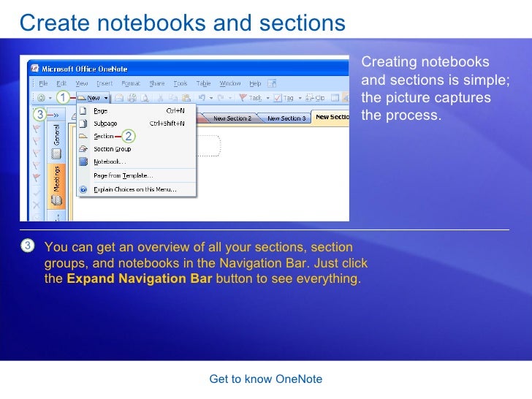This screenshot has height=399, width=532.
Task: Click the Redo icon in the toolbar
Action: (x=221, y=98)
